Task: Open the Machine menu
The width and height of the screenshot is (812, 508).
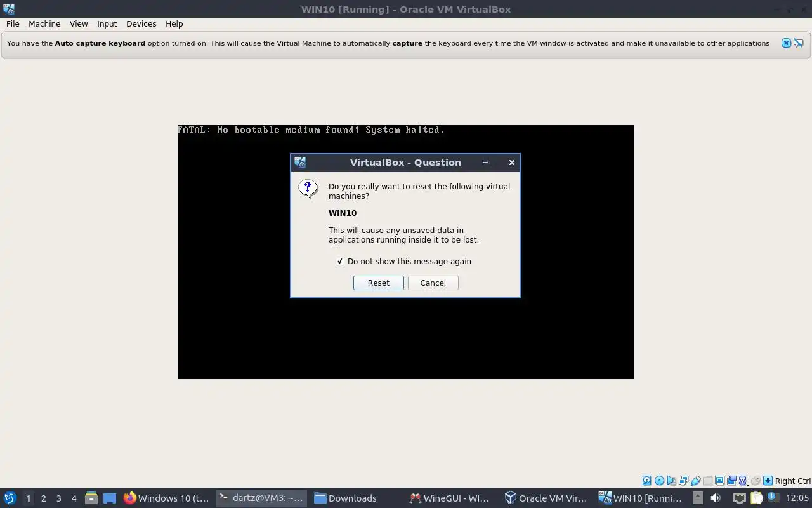Action: coord(44,23)
